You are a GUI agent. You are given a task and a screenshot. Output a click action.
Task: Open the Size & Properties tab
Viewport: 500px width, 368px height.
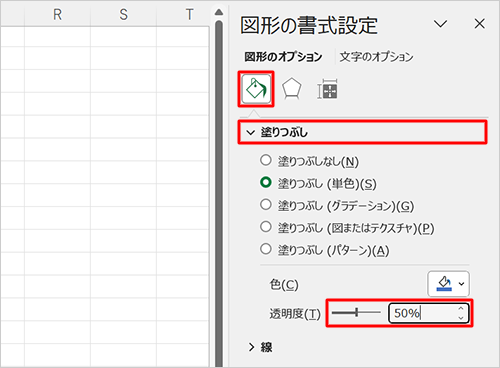327,89
